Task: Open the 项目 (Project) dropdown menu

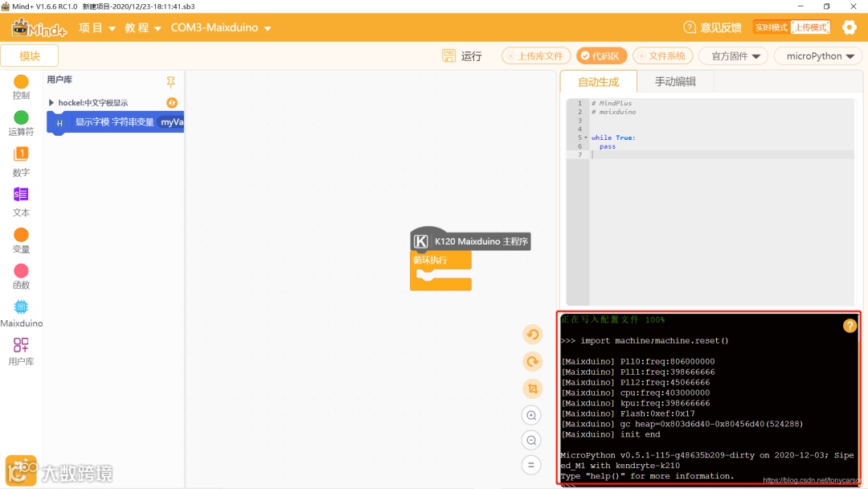Action: (97, 27)
